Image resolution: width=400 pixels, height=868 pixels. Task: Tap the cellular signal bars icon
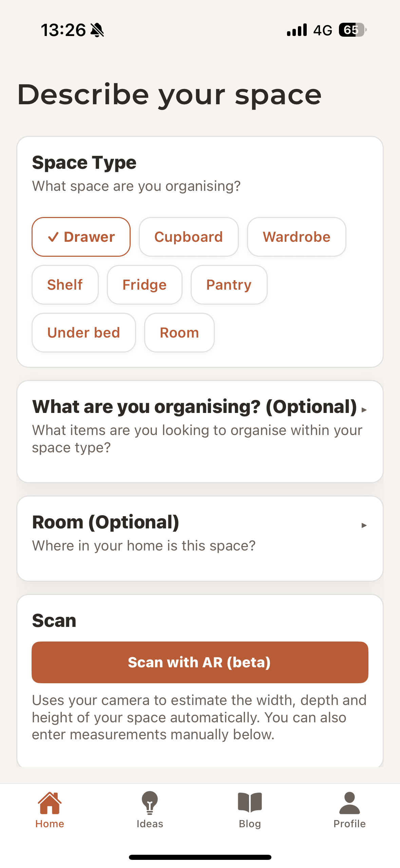297,30
